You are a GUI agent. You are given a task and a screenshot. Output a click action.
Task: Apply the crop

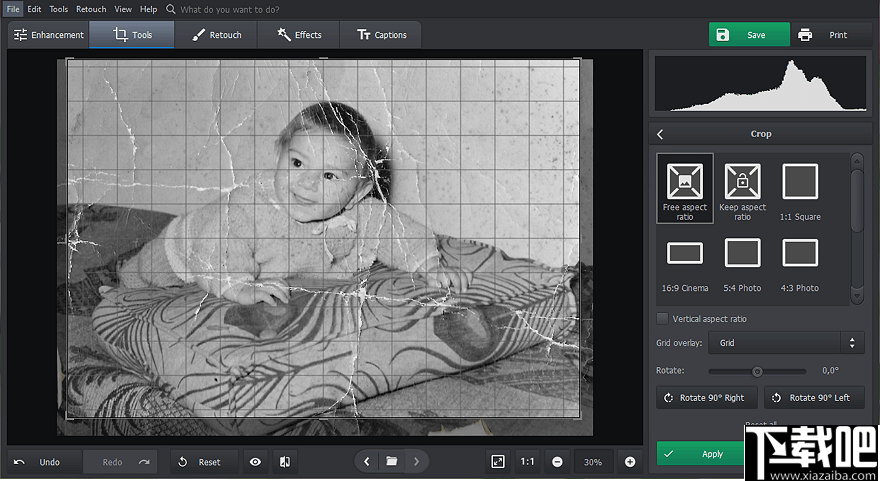pyautogui.click(x=702, y=453)
